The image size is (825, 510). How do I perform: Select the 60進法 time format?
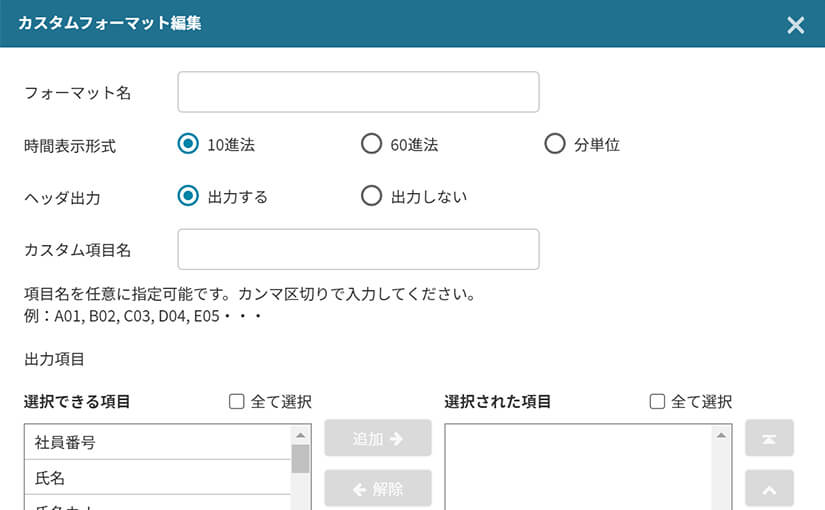(371, 144)
